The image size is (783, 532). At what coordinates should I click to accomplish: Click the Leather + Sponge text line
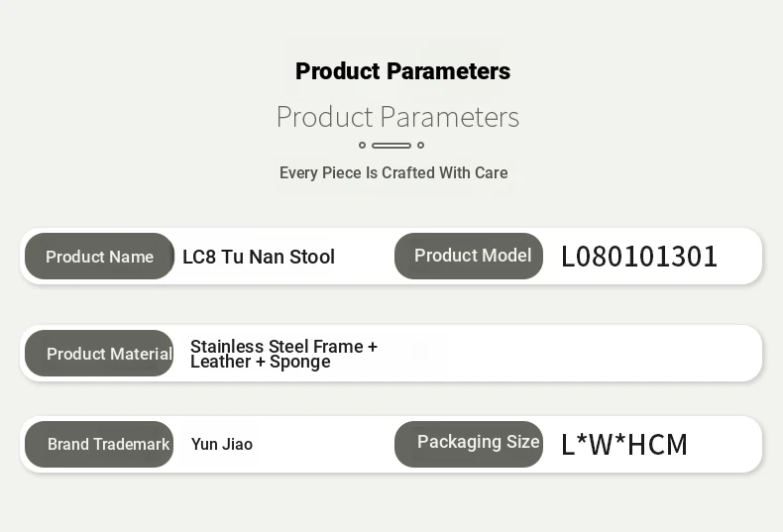point(261,362)
